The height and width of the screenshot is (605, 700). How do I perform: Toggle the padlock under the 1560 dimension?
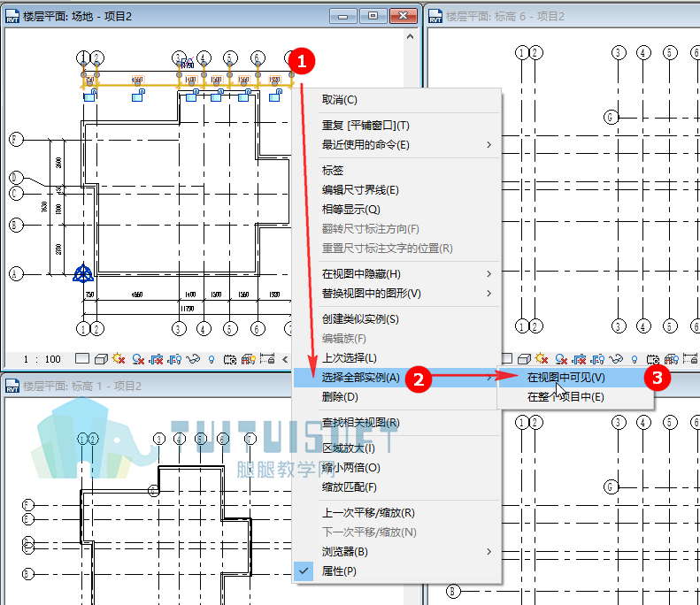(244, 95)
